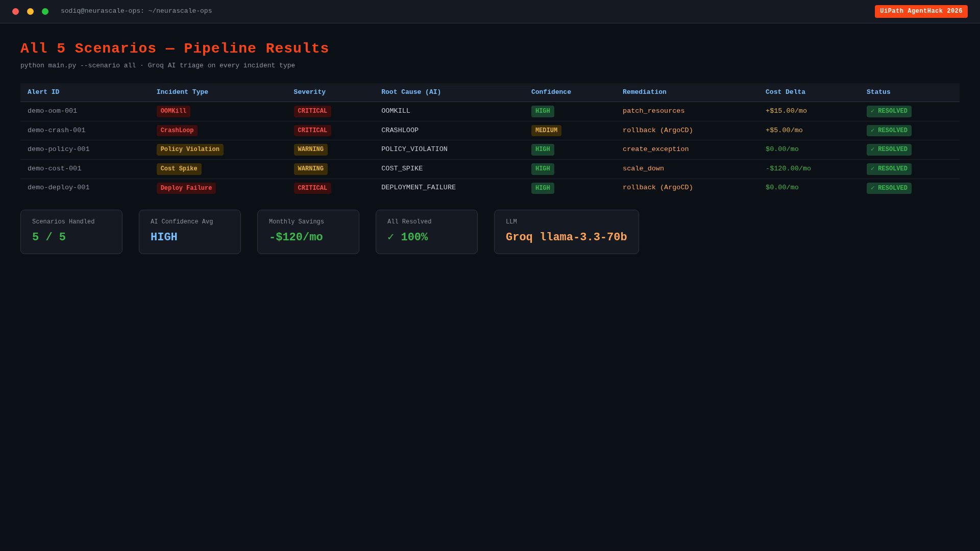The width and height of the screenshot is (980, 551).
Task: Select the Monthly Savings summary card
Action: pos(308,232)
